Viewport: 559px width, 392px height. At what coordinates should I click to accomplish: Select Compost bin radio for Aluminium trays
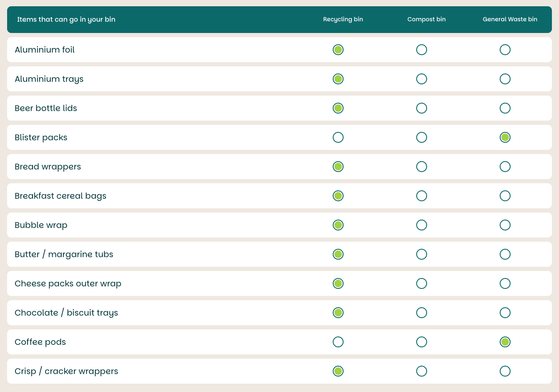(x=422, y=79)
